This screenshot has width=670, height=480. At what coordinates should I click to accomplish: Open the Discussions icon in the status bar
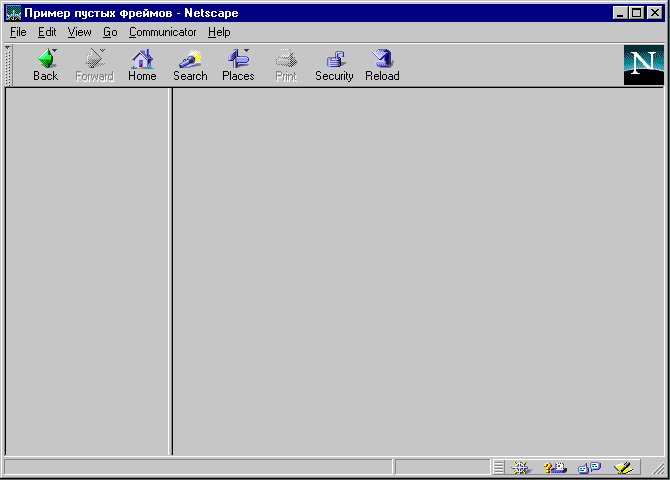(x=589, y=468)
